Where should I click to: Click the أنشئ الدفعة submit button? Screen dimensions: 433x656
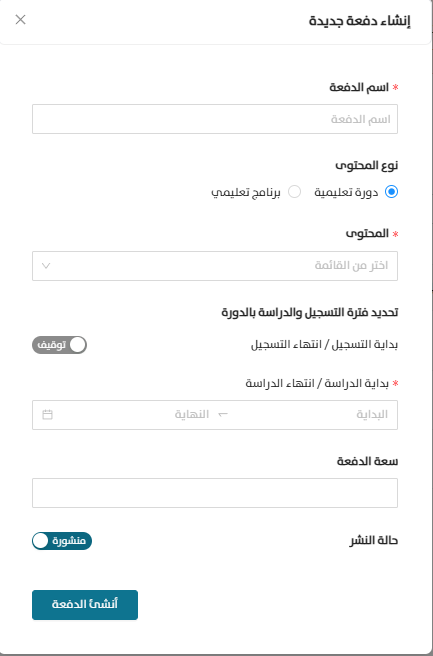(x=85, y=605)
